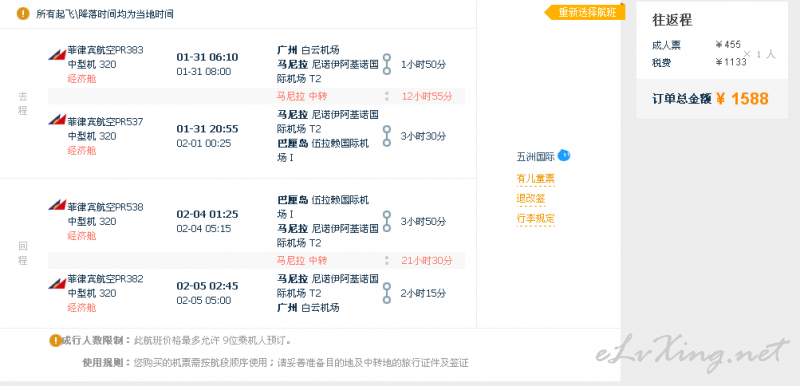The height and width of the screenshot is (386, 800).
Task: Open the 退改签 policy link
Action: [531, 199]
